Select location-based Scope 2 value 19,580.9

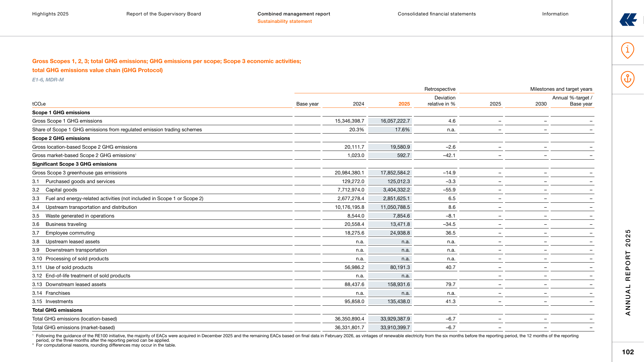point(400,147)
